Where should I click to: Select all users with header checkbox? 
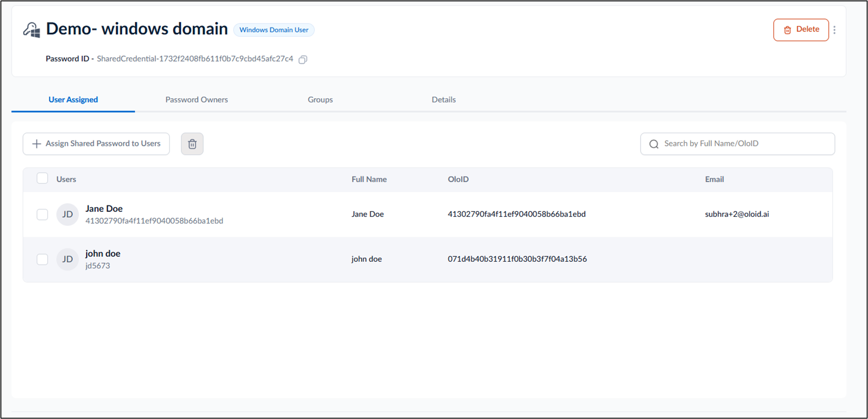(42, 178)
